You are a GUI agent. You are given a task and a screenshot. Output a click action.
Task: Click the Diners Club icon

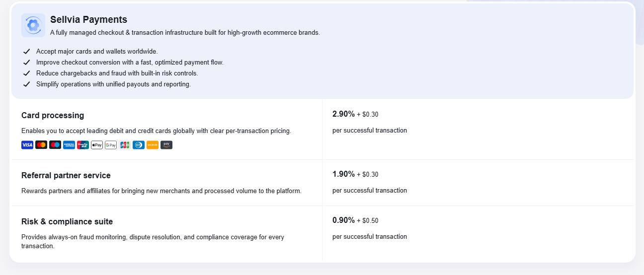pyautogui.click(x=139, y=145)
